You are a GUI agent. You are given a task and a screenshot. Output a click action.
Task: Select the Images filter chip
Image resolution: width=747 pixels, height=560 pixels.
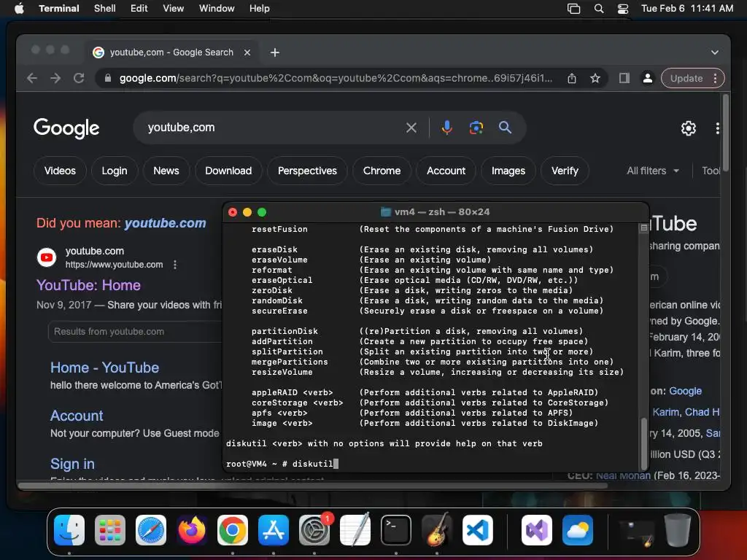[508, 171]
